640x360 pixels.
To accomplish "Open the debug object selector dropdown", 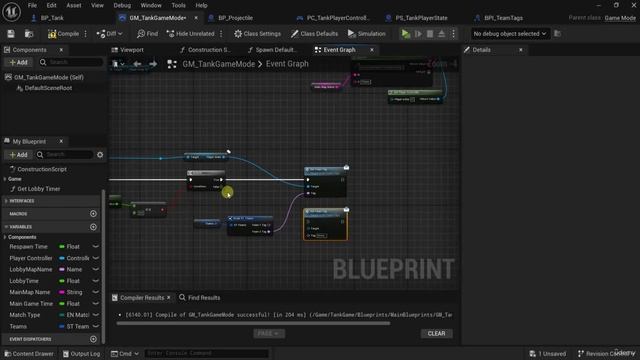I will 509,34.
